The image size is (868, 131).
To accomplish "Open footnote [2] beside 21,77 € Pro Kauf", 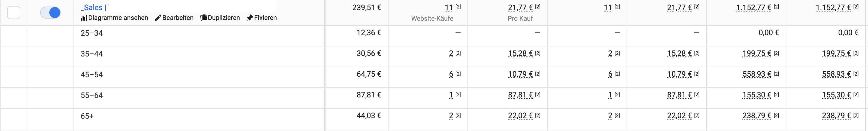I will (538, 7).
